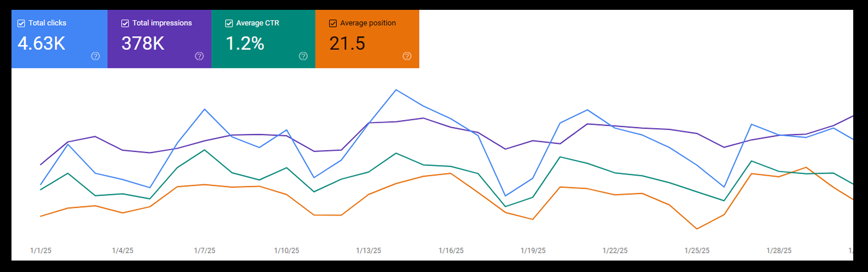This screenshot has height=272, width=868.
Task: Click the 1/28/25 date axis label
Action: (x=779, y=251)
